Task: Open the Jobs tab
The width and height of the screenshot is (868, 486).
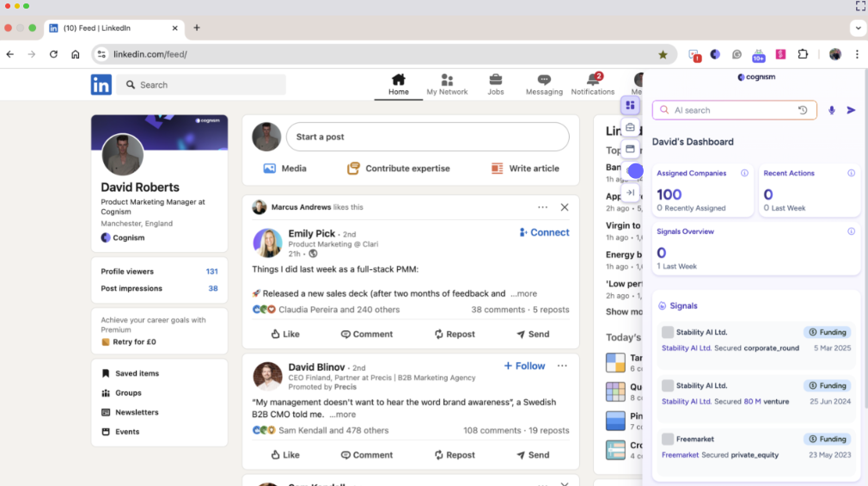Action: click(x=495, y=85)
